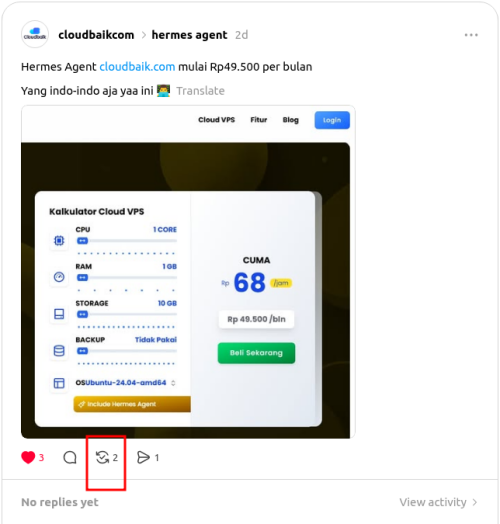
Task: Open the hermes agent topic link
Action: 189,35
